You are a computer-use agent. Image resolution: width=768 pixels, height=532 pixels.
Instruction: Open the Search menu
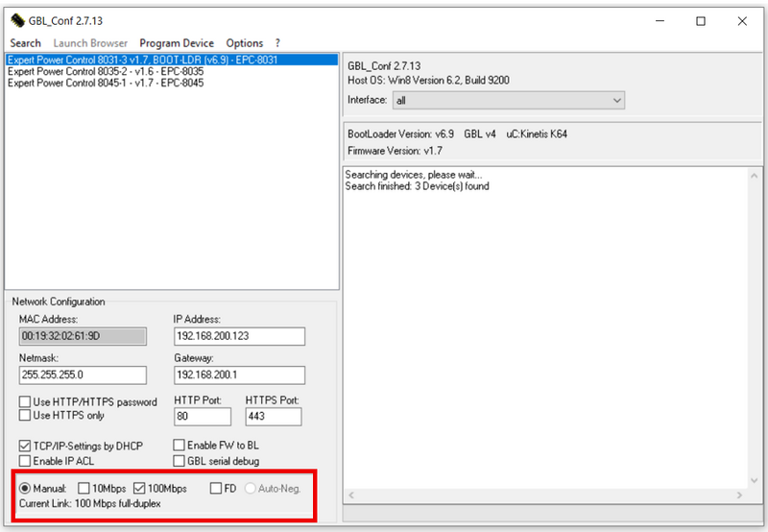pos(25,43)
